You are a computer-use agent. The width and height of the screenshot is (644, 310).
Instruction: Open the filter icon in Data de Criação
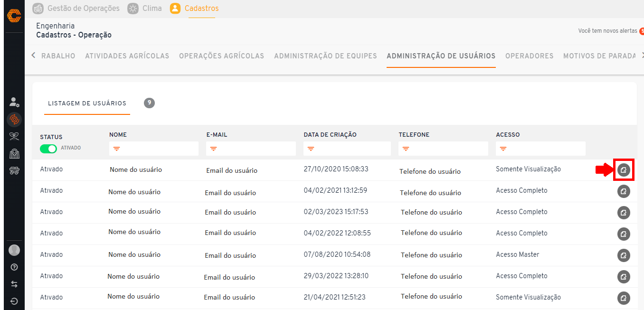tap(311, 149)
